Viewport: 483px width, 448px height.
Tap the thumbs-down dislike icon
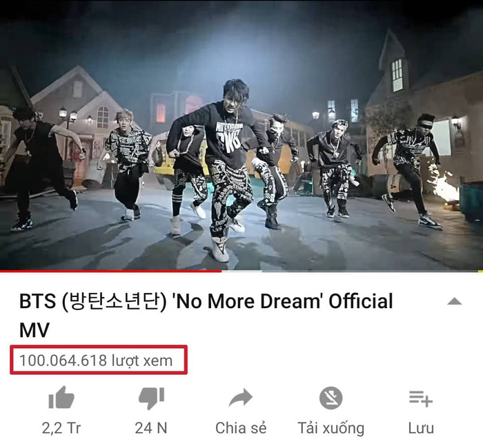point(151,398)
